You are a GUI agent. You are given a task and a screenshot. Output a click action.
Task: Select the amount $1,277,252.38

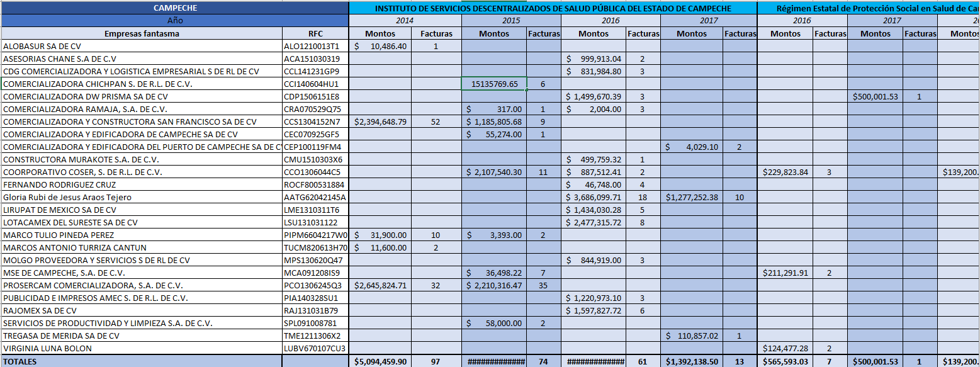coord(692,197)
